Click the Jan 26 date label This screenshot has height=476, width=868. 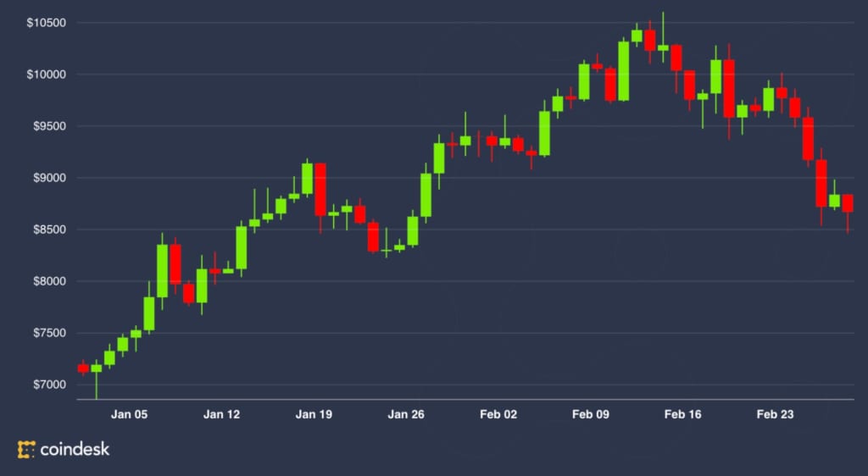(405, 414)
